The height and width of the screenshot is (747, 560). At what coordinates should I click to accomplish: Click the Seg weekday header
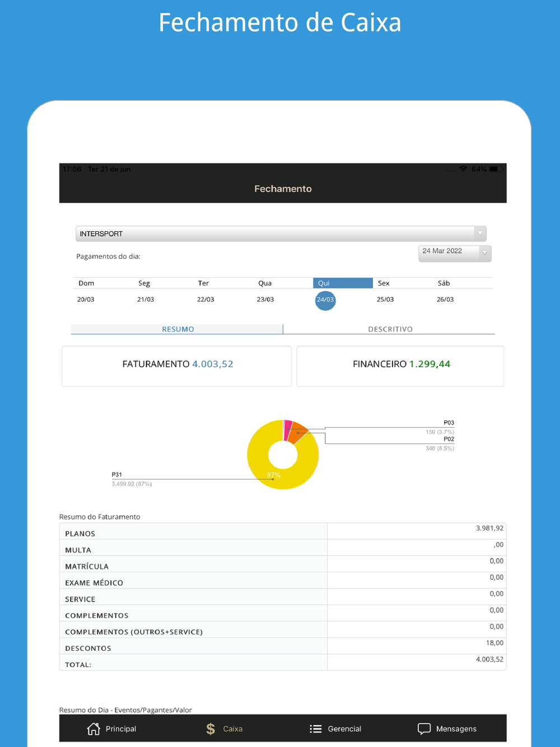(144, 283)
